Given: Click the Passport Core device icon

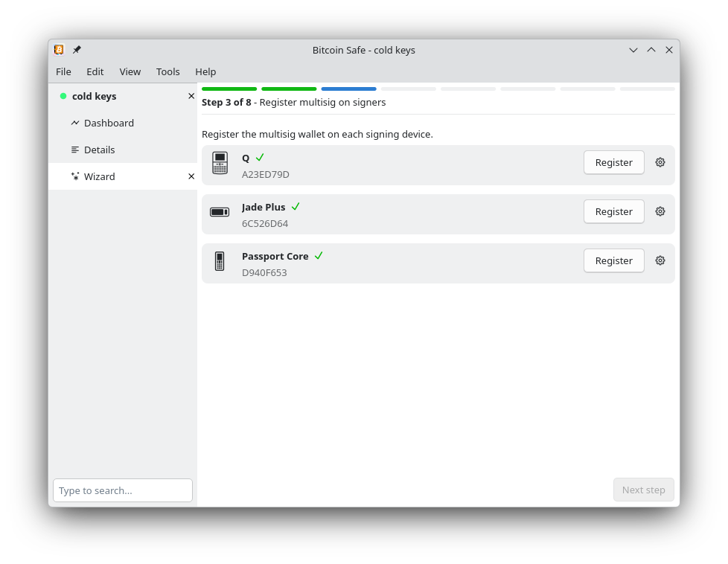Looking at the screenshot, I should (220, 261).
